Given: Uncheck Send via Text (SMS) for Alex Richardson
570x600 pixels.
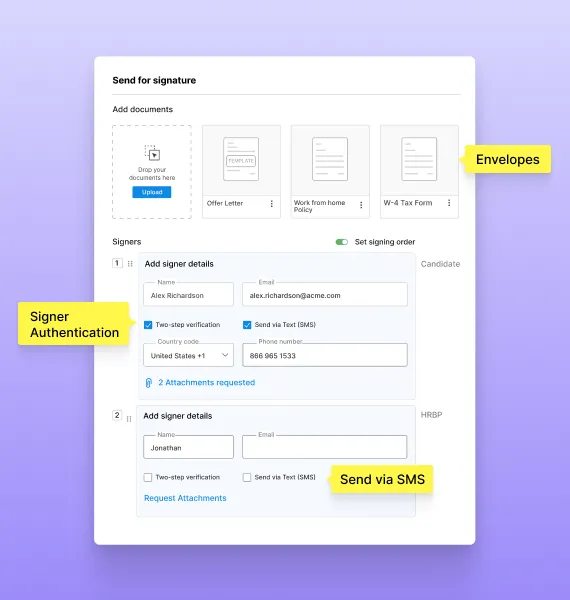Looking at the screenshot, I should (247, 325).
